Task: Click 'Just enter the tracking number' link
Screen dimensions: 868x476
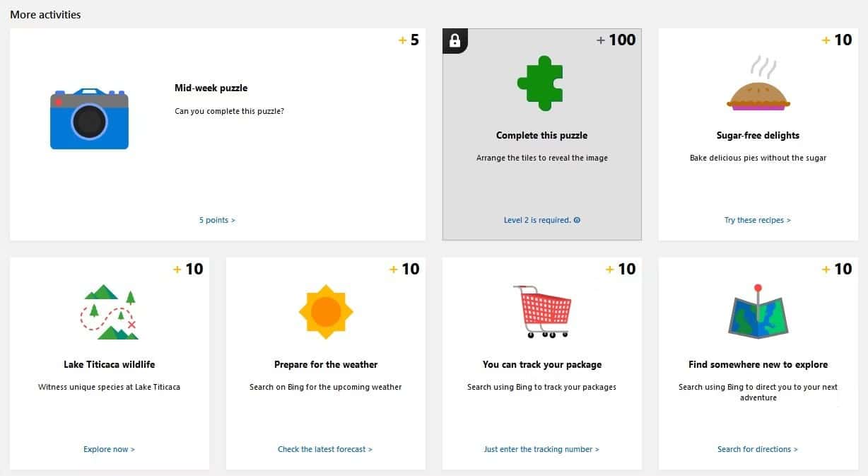Action: (x=541, y=449)
